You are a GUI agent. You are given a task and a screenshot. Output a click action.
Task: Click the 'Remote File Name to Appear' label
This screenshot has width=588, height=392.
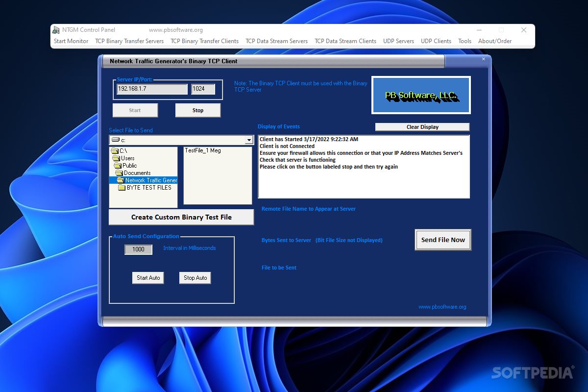pos(309,209)
